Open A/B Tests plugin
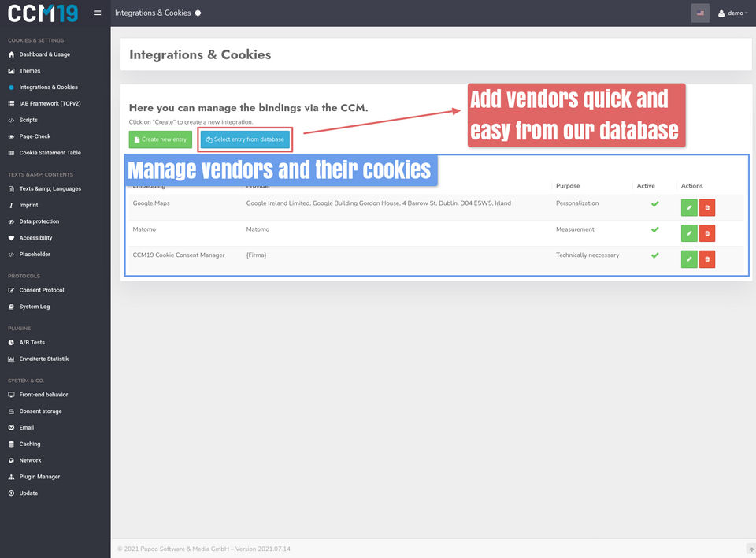Image resolution: width=756 pixels, height=558 pixels. coord(31,343)
